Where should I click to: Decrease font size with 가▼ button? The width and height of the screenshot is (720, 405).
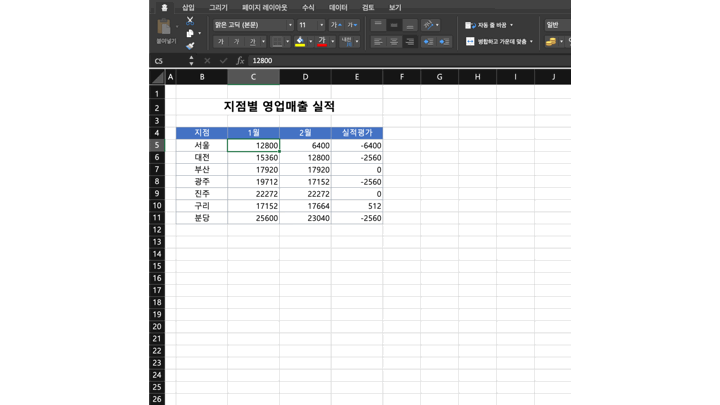pos(352,25)
